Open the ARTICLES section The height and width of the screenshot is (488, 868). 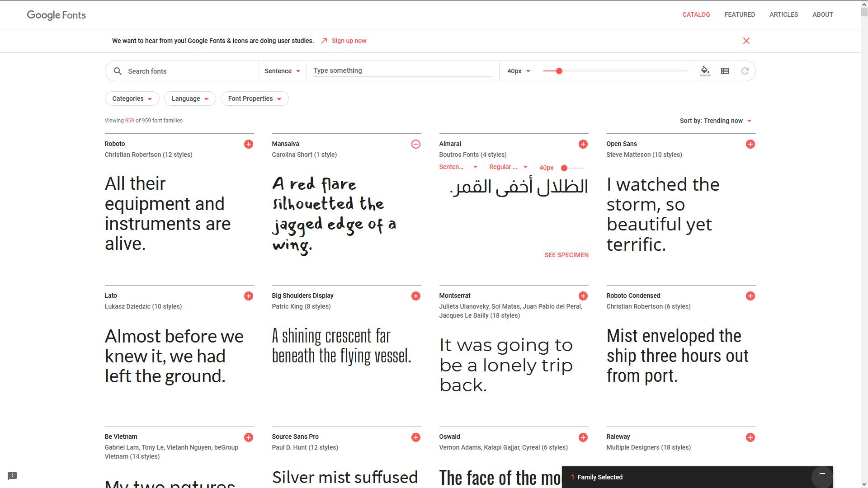click(783, 14)
